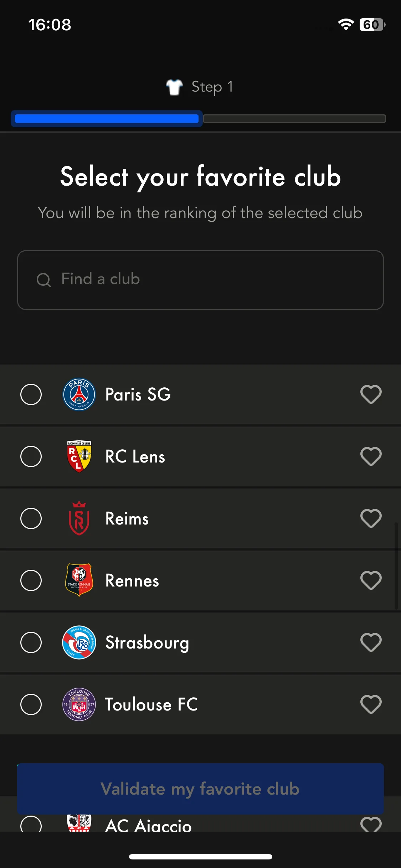
Task: Click the jersey icon next to Step 1
Action: point(174,87)
